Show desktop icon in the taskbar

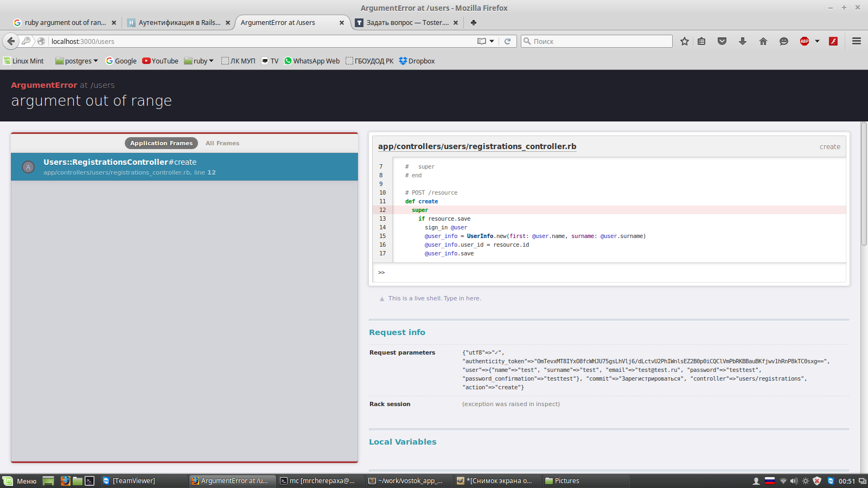click(x=48, y=481)
